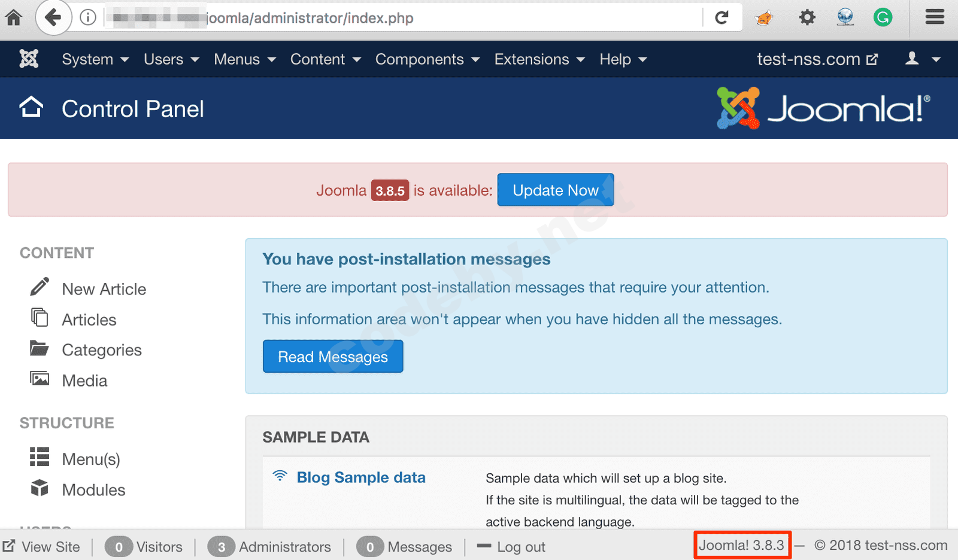Click View Site in the status bar
Image resolution: width=958 pixels, height=560 pixels.
(51, 547)
